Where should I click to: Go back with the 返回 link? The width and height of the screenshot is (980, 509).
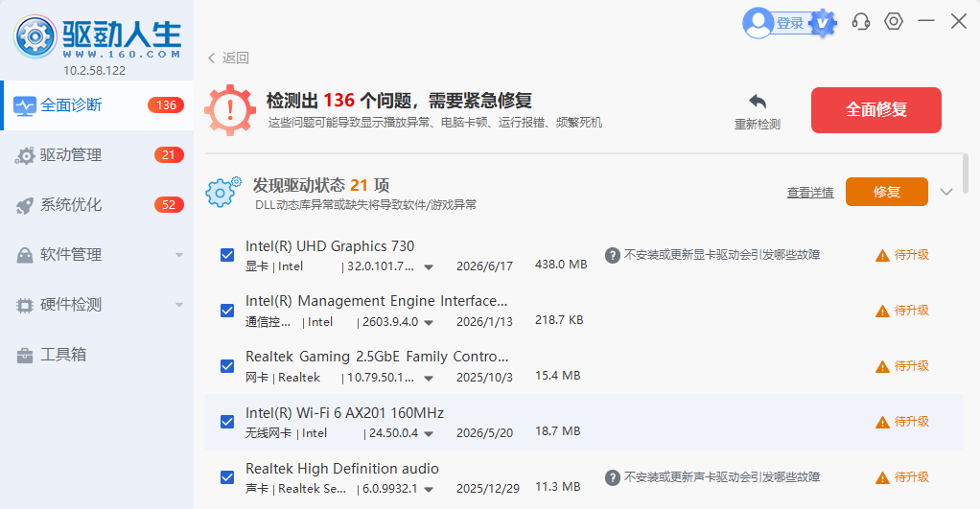pyautogui.click(x=229, y=58)
